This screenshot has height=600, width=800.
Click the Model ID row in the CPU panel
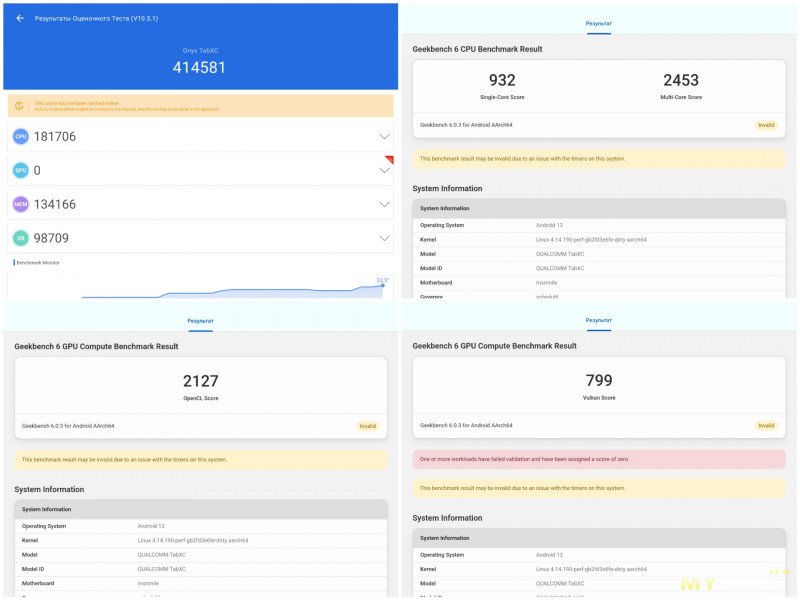tap(599, 268)
